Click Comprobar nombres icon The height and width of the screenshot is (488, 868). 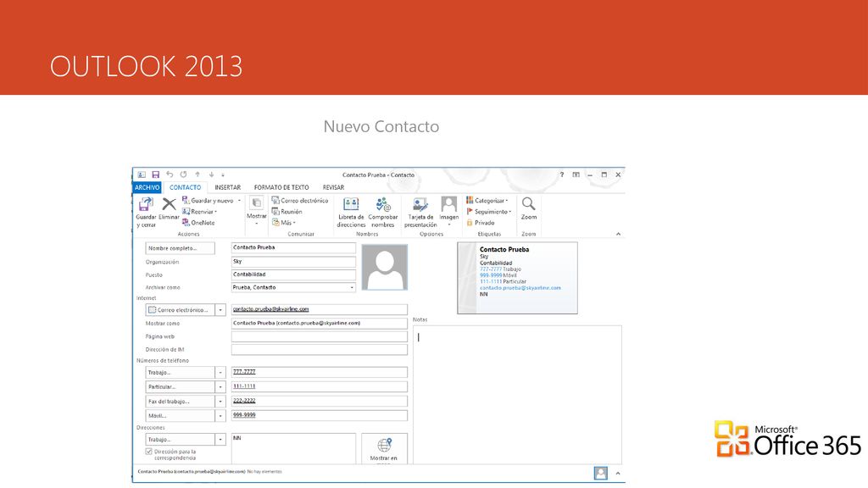382,205
